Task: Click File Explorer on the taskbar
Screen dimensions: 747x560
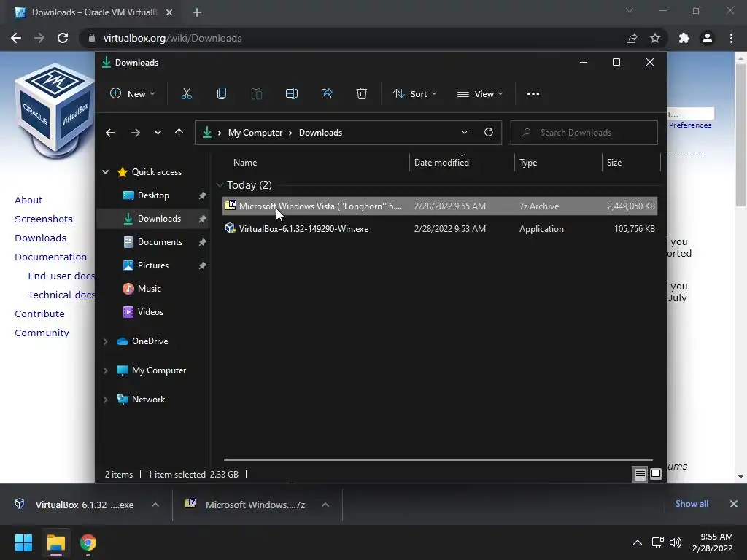Action: point(55,542)
